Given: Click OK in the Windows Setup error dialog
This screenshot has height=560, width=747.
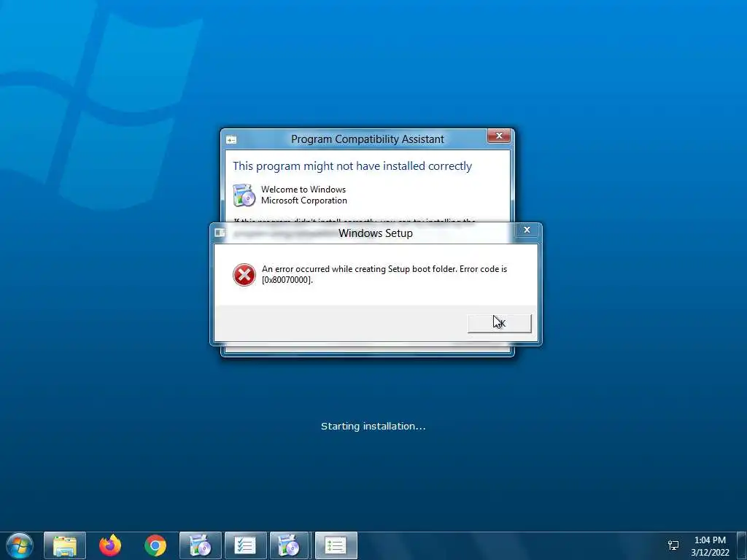Looking at the screenshot, I should point(499,323).
